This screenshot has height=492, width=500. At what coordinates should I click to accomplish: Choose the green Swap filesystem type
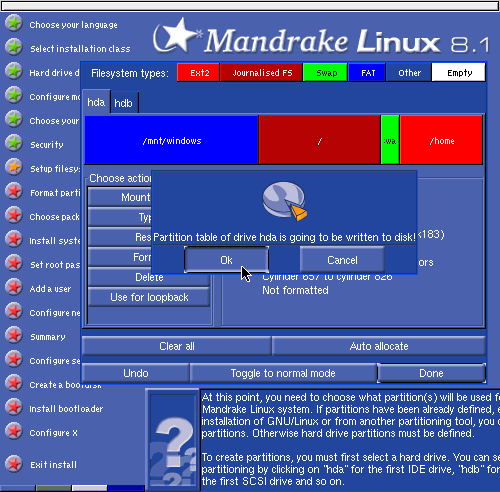325,73
